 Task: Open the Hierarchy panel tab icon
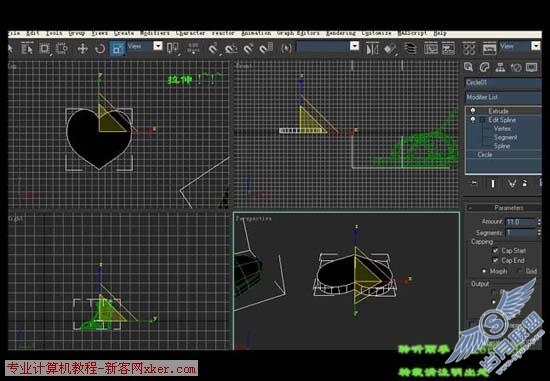pos(500,67)
